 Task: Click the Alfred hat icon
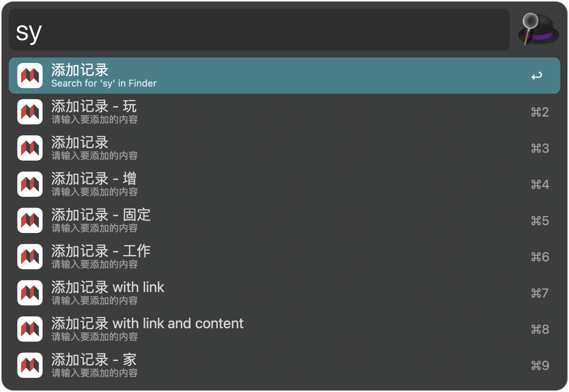pyautogui.click(x=538, y=29)
